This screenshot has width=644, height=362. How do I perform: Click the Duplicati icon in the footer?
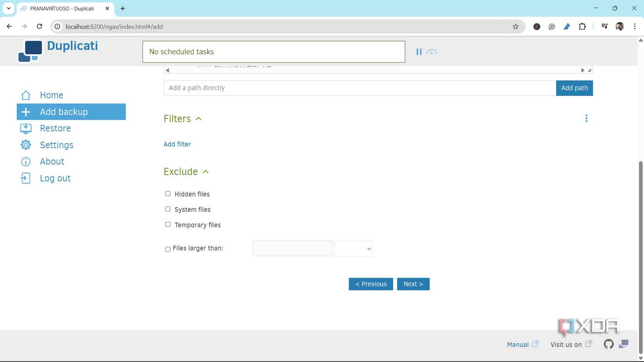click(623, 344)
